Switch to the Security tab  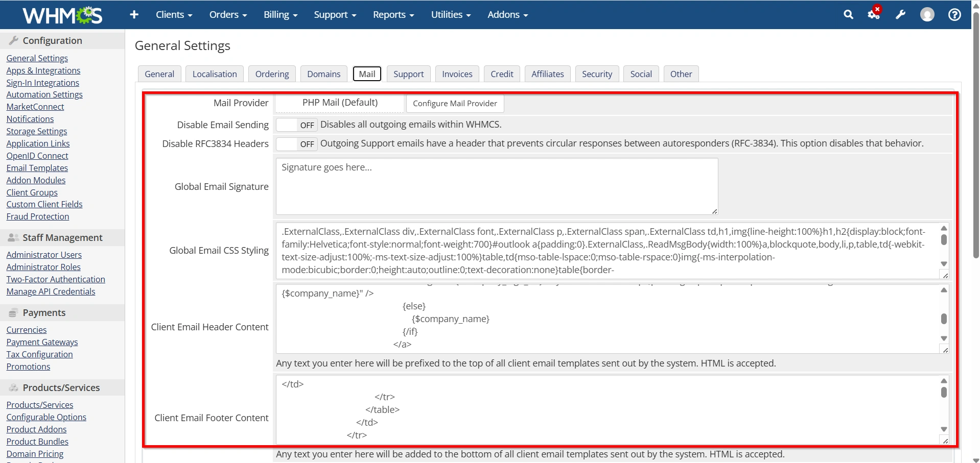click(597, 74)
